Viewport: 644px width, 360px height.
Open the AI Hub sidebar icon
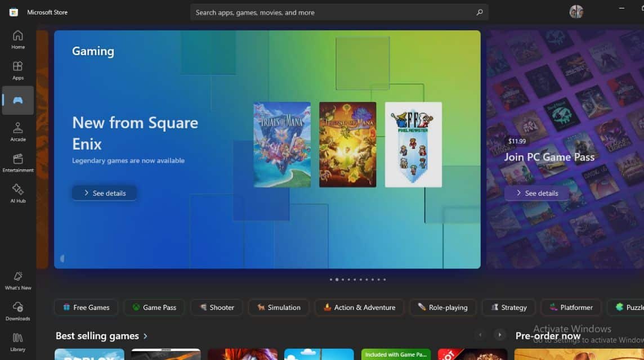(x=17, y=193)
